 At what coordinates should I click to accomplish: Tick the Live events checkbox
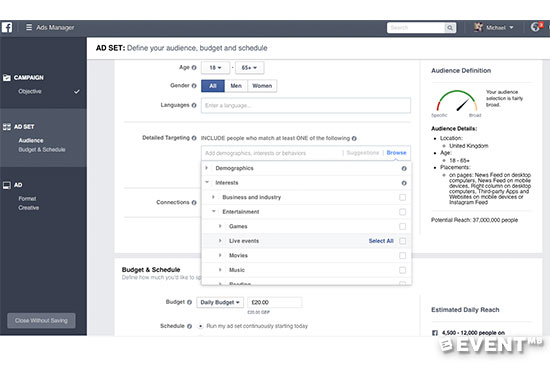click(x=402, y=241)
